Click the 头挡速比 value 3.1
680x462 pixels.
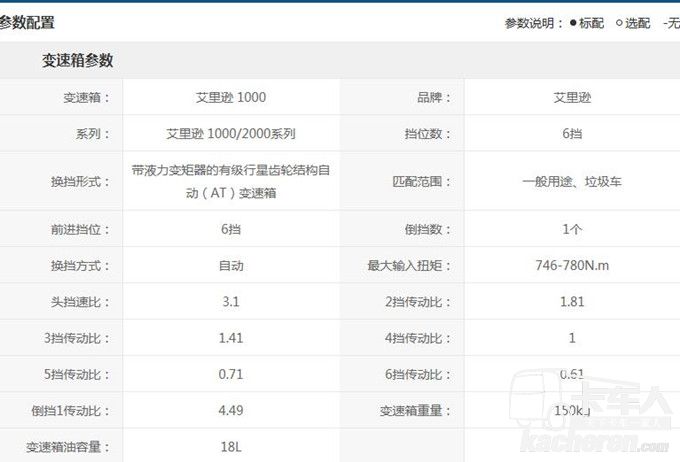coord(231,301)
